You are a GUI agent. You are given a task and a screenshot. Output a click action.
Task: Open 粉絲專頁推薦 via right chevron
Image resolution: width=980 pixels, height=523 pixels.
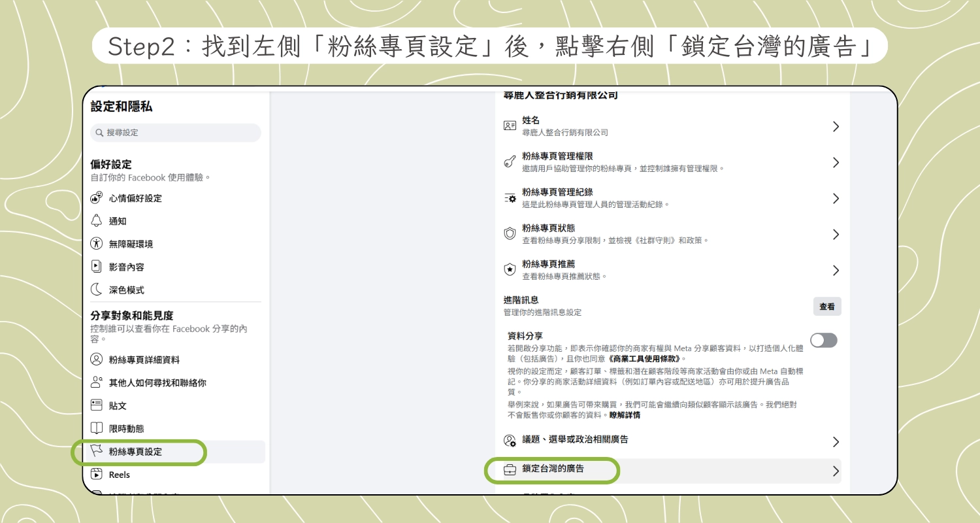click(x=835, y=270)
